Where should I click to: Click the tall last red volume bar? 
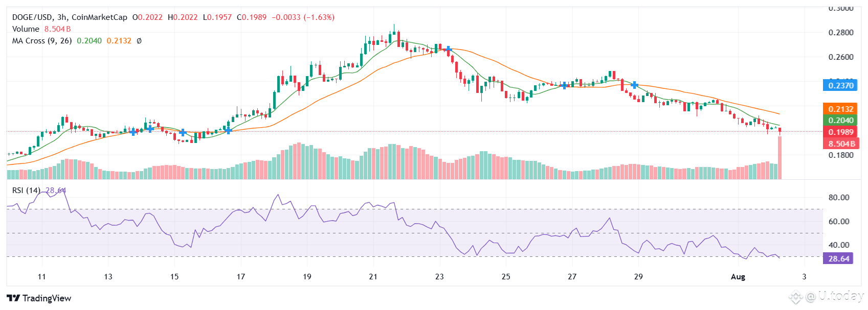[780, 157]
